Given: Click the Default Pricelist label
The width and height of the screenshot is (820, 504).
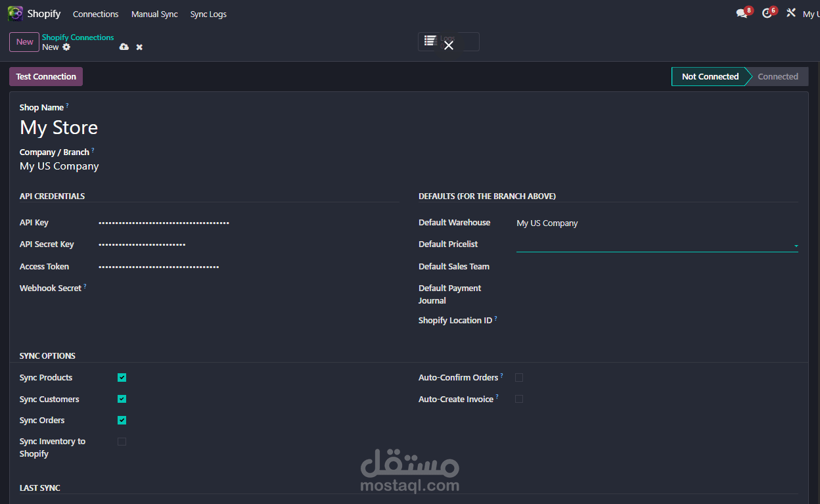Looking at the screenshot, I should pos(448,244).
